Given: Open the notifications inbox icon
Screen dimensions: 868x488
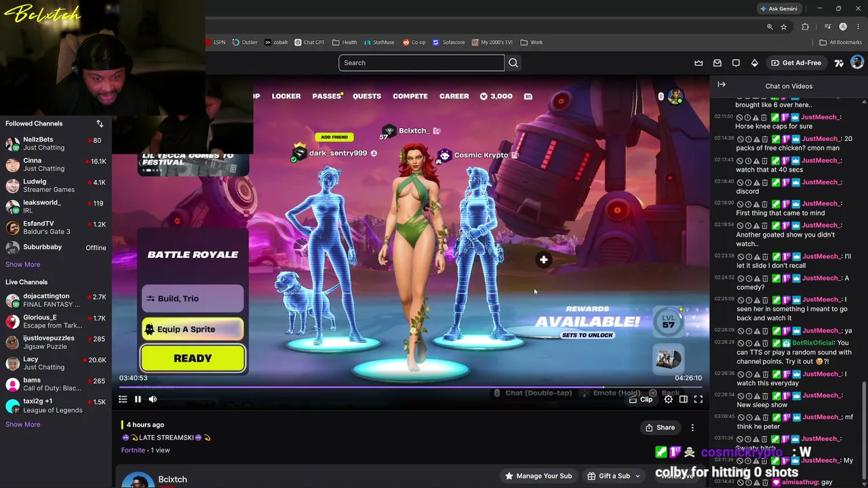Looking at the screenshot, I should point(717,63).
